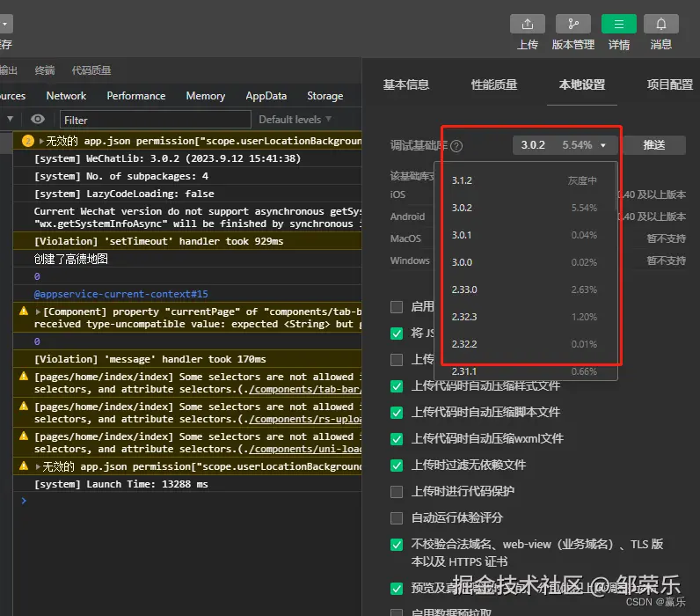Screen dimensions: 700x616
Task: Click the 推送 button
Action: 654,145
